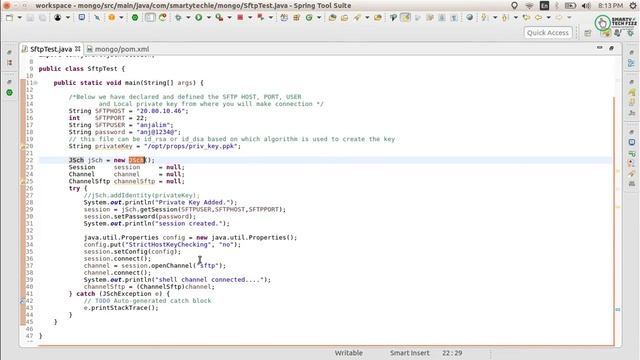Close the SftpTest.java tab

(x=78, y=49)
